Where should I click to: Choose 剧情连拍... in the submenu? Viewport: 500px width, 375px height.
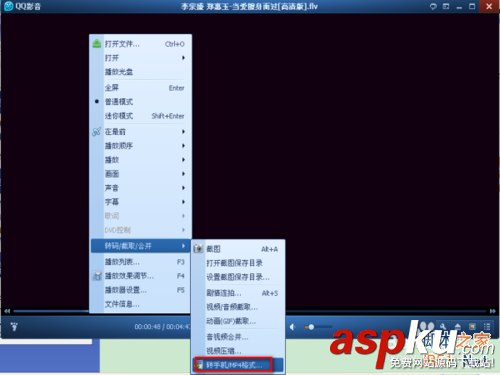tap(238, 293)
